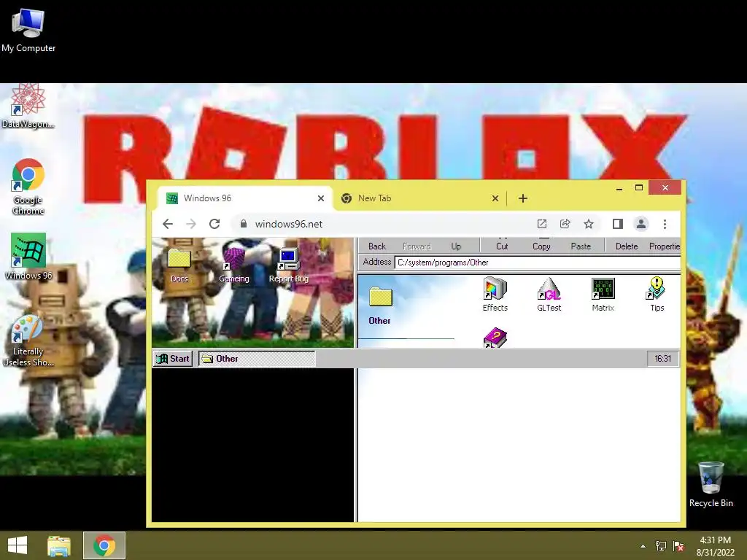This screenshot has height=560, width=747.
Task: Open the Chrome profile menu
Action: tap(641, 224)
